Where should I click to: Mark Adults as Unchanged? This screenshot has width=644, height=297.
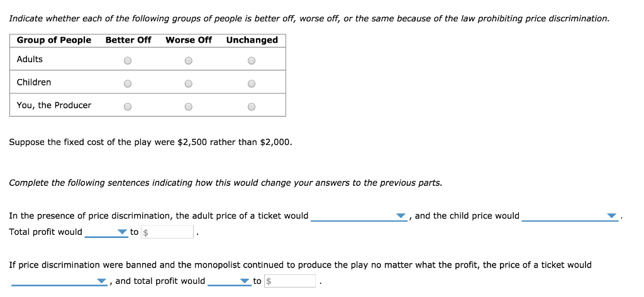[252, 61]
